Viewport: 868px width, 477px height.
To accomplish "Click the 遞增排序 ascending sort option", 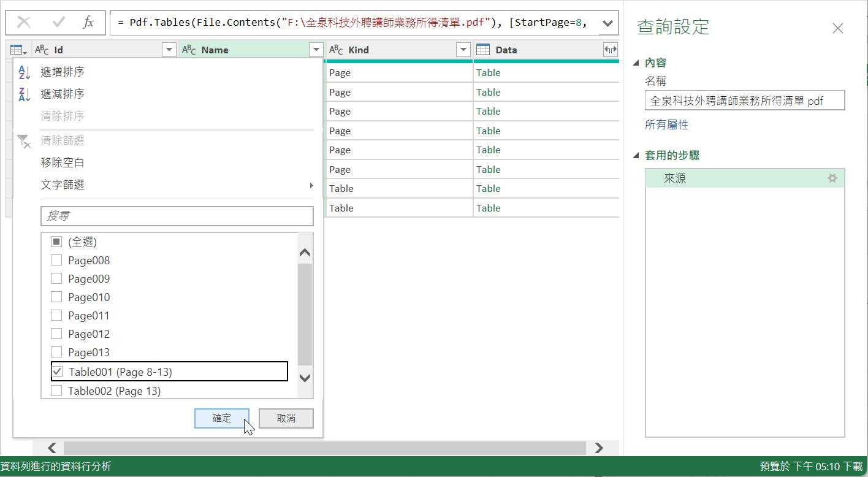I will point(63,72).
